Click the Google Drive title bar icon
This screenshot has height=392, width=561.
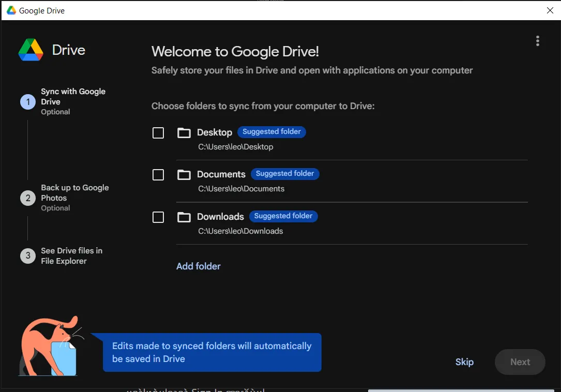click(11, 10)
